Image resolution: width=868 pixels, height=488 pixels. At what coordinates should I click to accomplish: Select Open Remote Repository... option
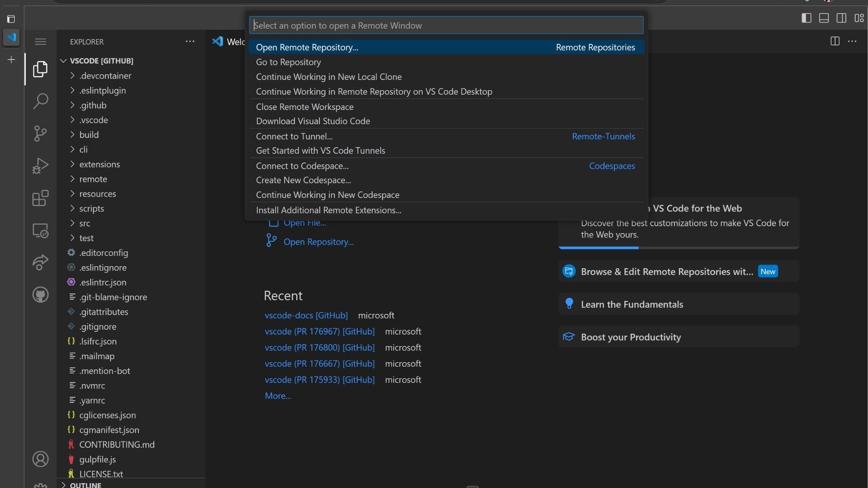446,47
